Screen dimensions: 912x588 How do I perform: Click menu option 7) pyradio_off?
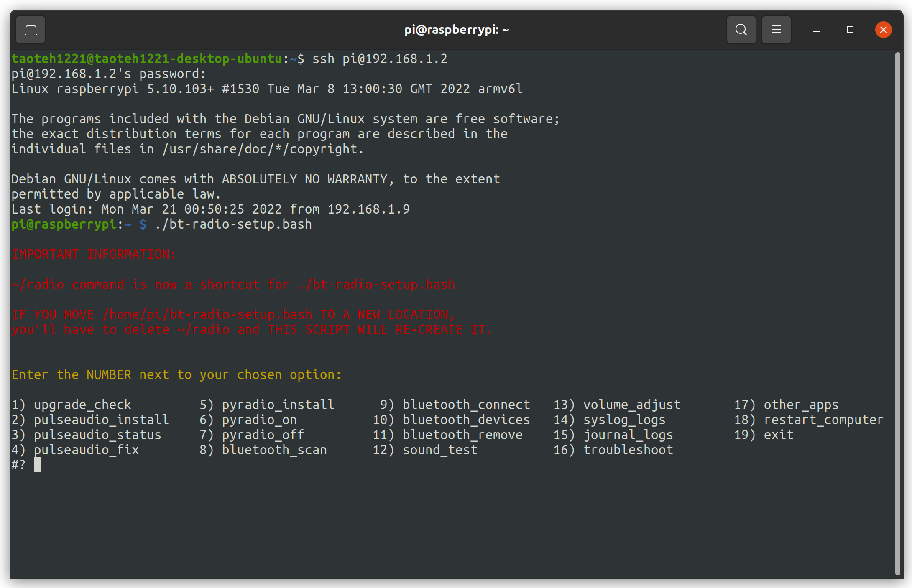pos(252,435)
